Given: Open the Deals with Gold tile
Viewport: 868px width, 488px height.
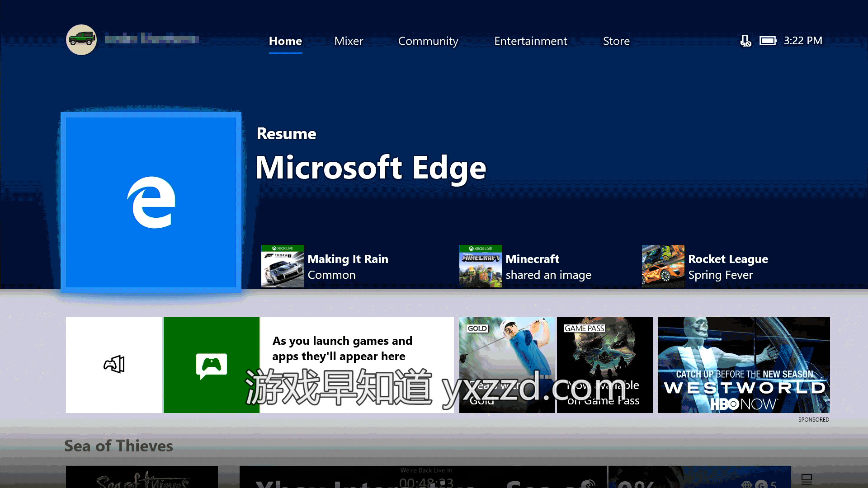Looking at the screenshot, I should [507, 365].
